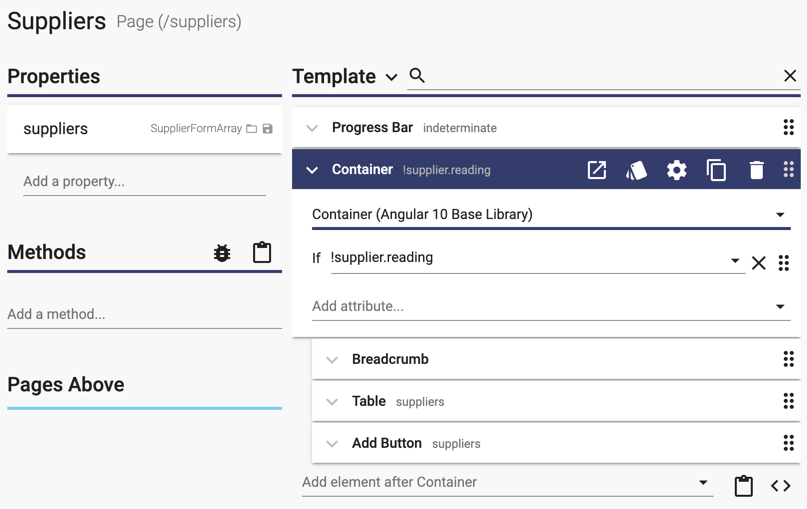
Task: Expand the Progress Bar row chevron
Action: [x=312, y=128]
